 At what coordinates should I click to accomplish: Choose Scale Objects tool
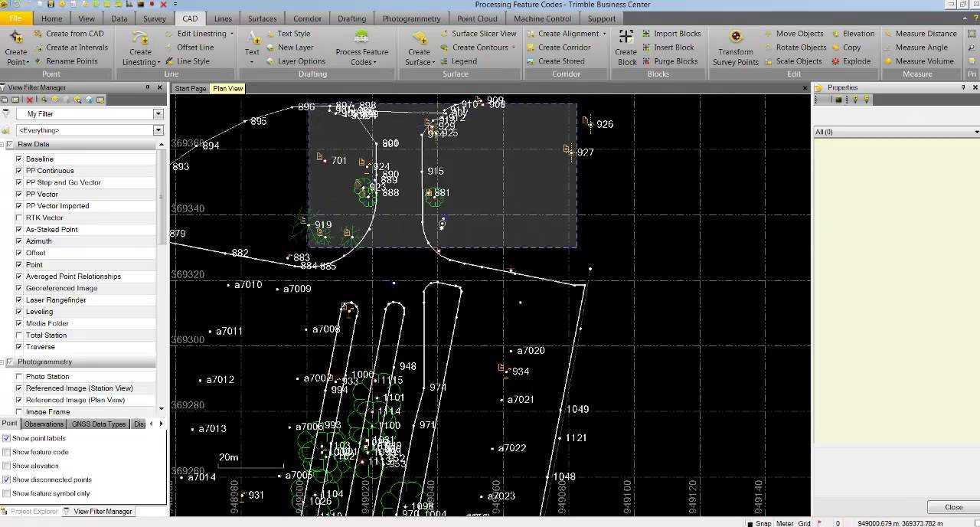pyautogui.click(x=793, y=61)
